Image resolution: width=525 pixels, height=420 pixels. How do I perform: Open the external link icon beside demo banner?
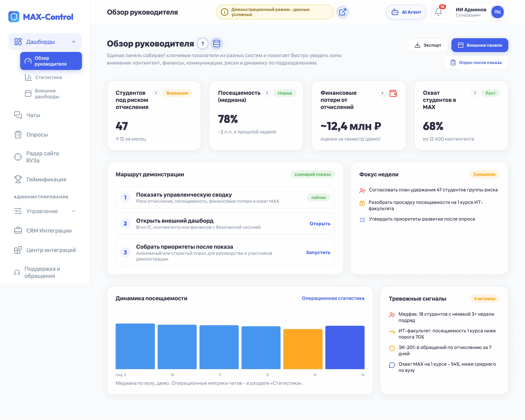(342, 12)
